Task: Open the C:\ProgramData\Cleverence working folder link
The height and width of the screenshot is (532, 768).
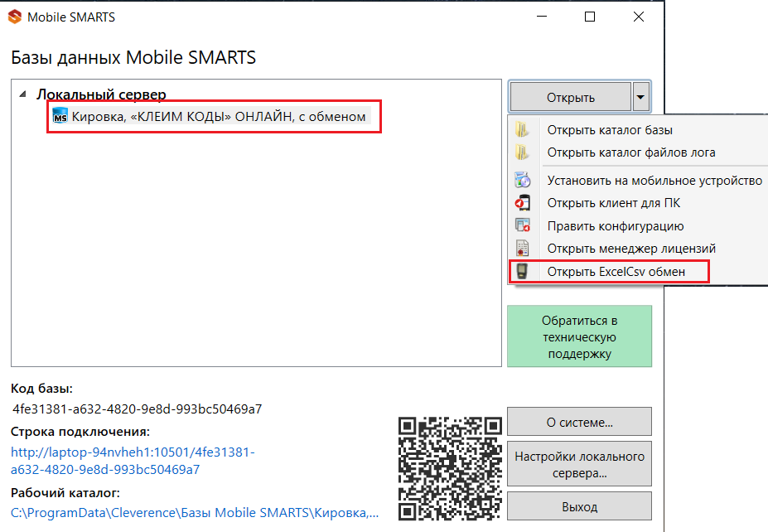Action: (x=195, y=512)
